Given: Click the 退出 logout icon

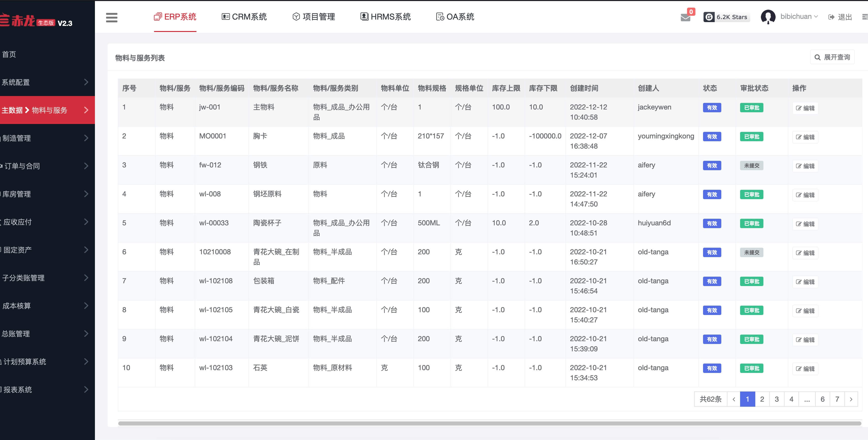Looking at the screenshot, I should click(831, 17).
